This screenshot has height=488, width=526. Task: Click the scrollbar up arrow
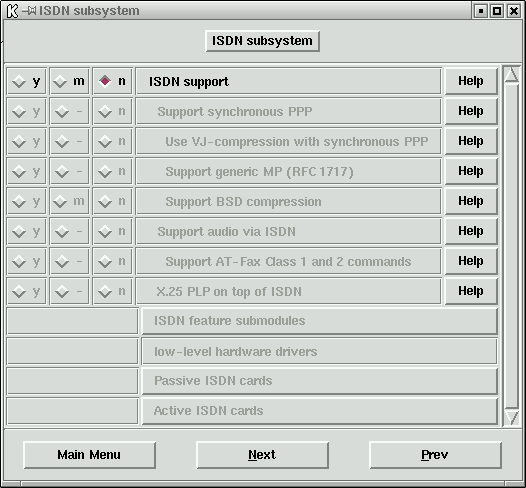tap(512, 75)
